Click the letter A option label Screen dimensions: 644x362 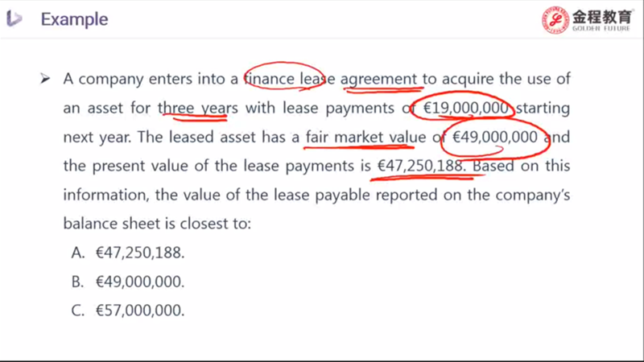77,253
